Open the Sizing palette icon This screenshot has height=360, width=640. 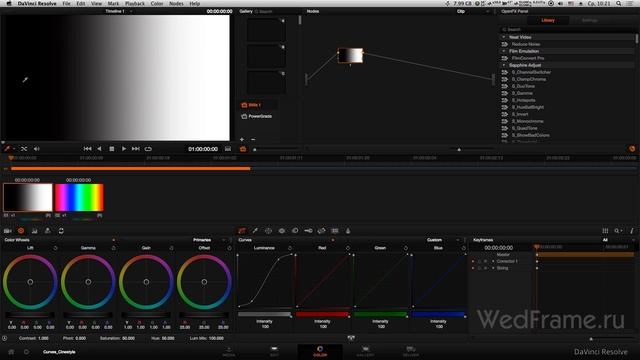click(x=321, y=231)
